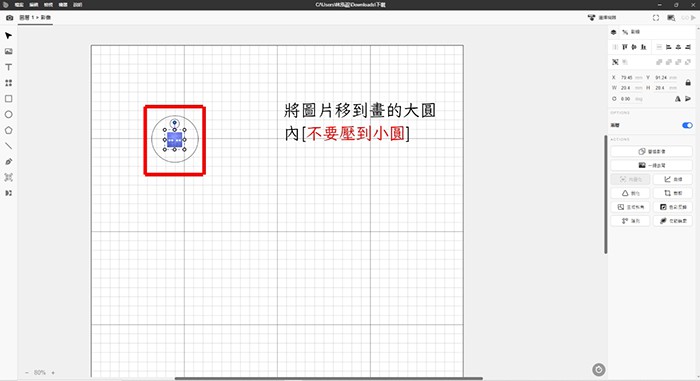
Task: Click the generate bevel (生成斜角) button
Action: point(630,207)
